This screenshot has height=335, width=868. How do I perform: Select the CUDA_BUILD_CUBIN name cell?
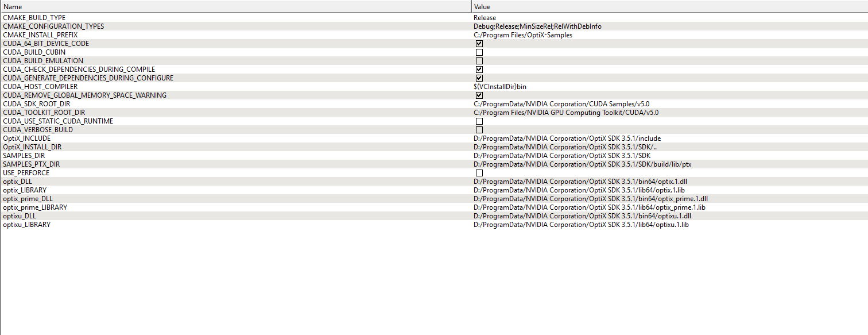[34, 52]
